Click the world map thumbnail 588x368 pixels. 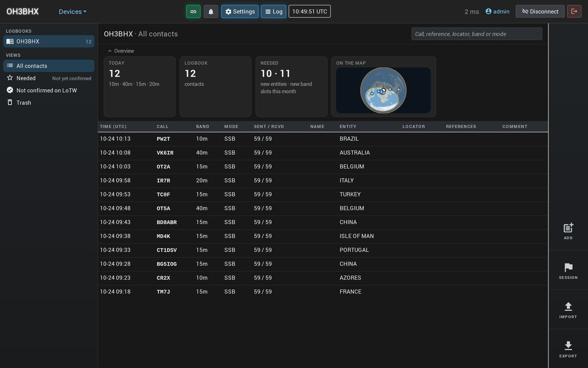(x=383, y=90)
